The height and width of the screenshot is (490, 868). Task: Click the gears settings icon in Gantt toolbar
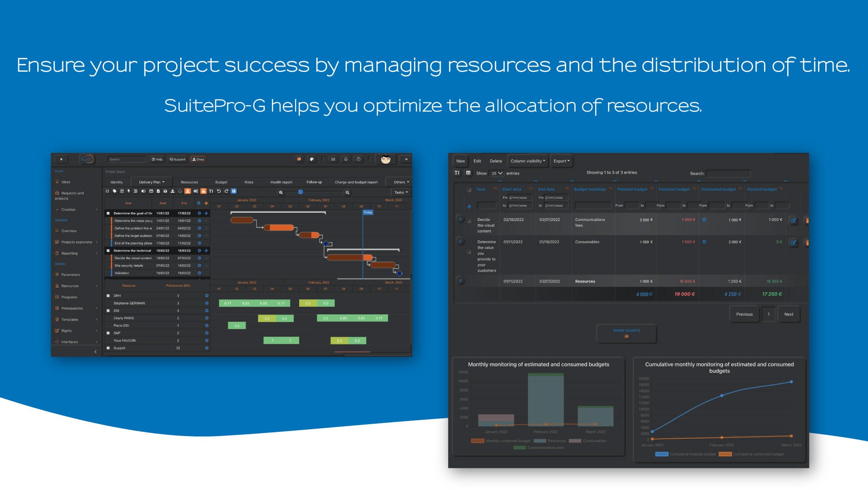tap(196, 191)
